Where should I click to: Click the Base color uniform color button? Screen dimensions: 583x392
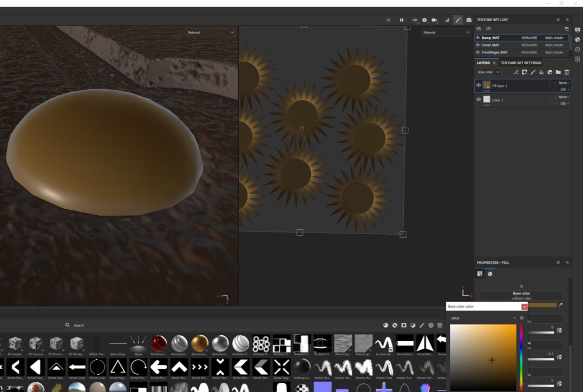(521, 296)
